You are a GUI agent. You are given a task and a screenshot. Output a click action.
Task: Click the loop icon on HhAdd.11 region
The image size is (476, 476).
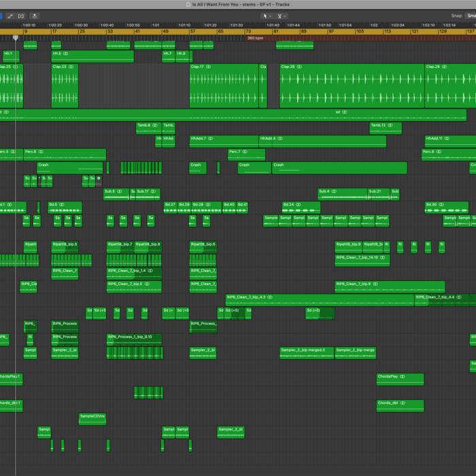point(447,139)
